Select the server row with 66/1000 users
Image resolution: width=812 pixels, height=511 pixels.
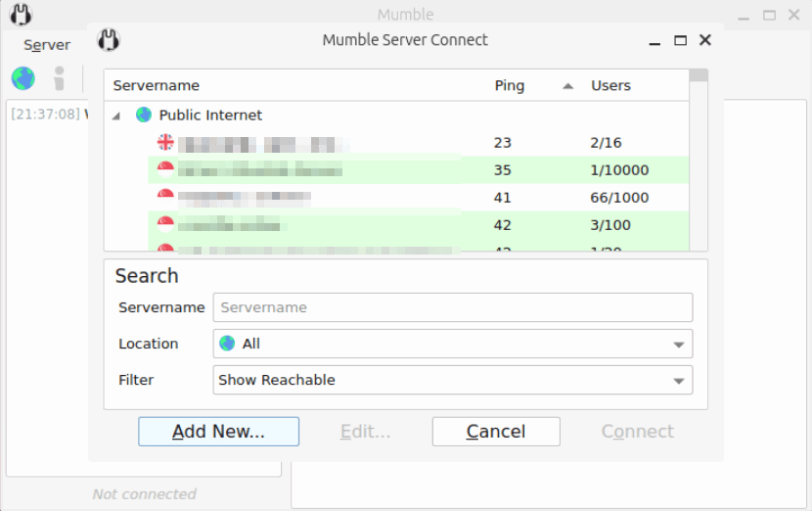coord(419,198)
